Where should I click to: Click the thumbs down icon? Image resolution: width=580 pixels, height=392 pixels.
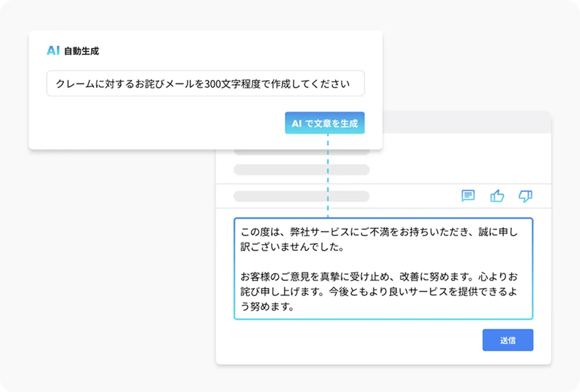click(525, 196)
